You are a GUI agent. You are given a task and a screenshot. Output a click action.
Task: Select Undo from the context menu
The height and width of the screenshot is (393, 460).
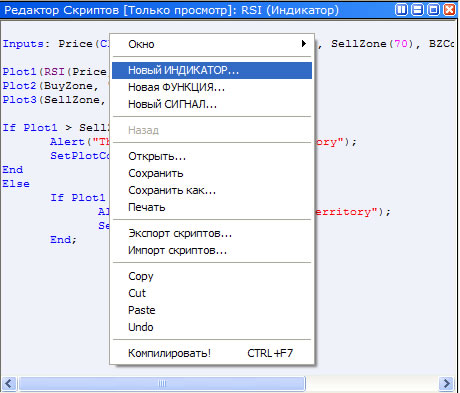pyautogui.click(x=212, y=327)
